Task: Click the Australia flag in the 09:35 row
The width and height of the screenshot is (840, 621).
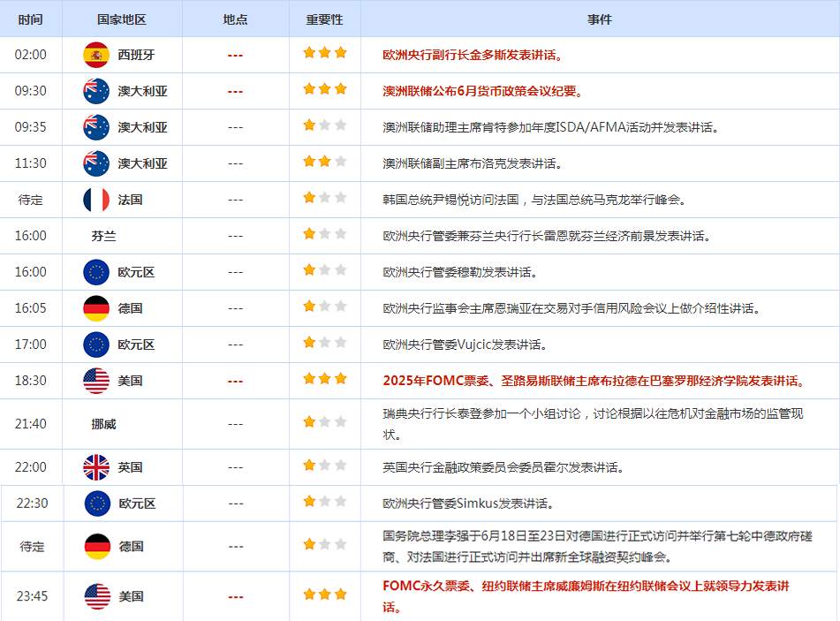Action: click(x=96, y=127)
